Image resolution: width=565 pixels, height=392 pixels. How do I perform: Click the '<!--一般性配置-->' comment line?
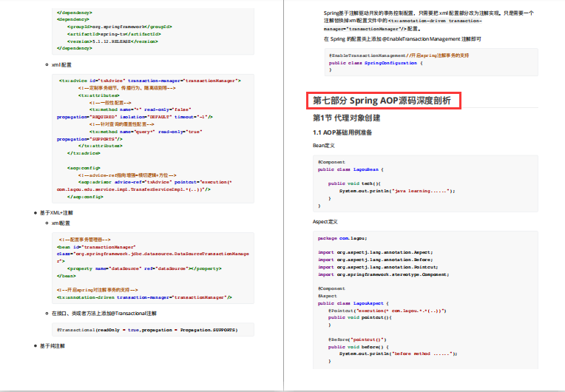point(110,103)
